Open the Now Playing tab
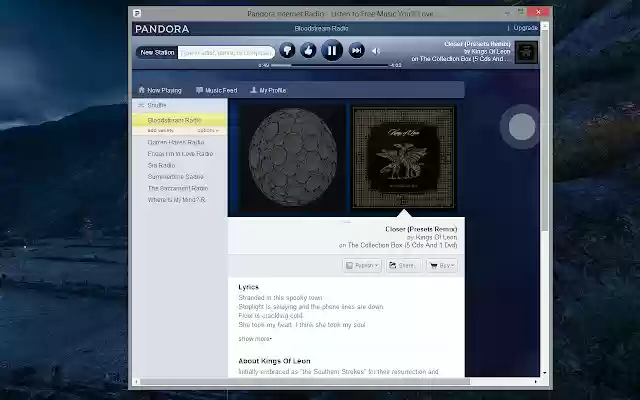Screen dimensions: 640x400 pyautogui.click(x=160, y=90)
